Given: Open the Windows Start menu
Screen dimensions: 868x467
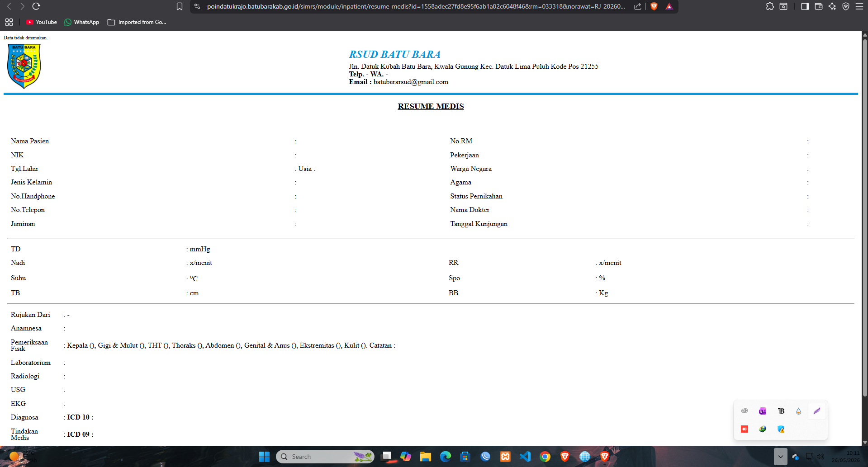Looking at the screenshot, I should (264, 457).
